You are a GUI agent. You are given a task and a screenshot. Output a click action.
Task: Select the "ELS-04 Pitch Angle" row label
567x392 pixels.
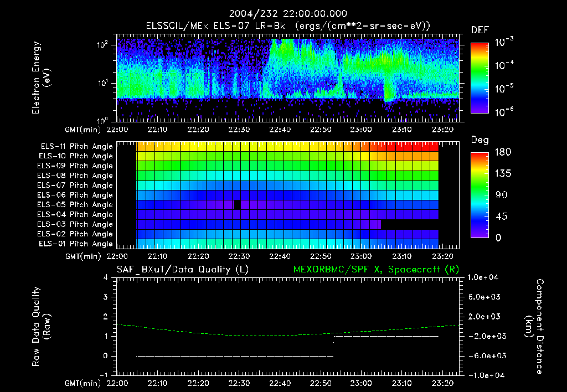tap(75, 214)
